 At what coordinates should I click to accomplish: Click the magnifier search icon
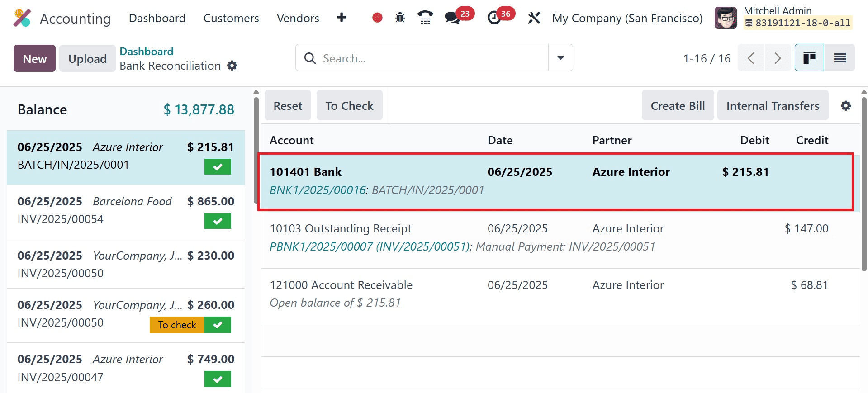[310, 58]
